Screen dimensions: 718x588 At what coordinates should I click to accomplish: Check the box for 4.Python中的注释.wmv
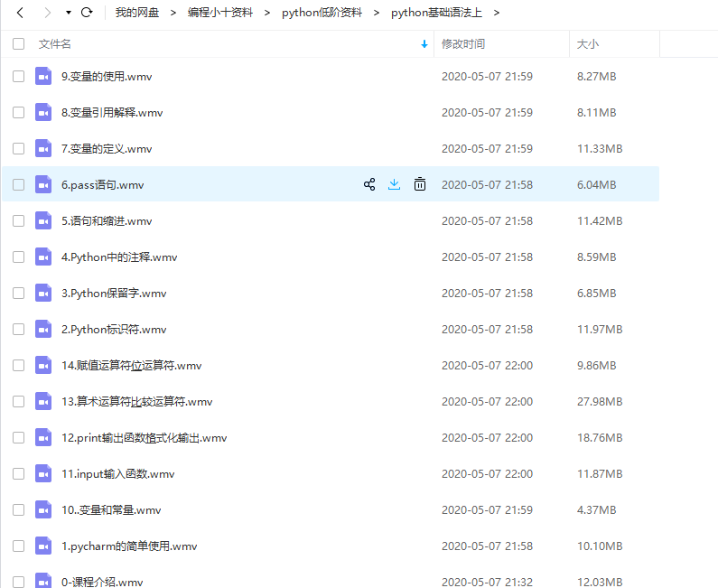tap(18, 257)
